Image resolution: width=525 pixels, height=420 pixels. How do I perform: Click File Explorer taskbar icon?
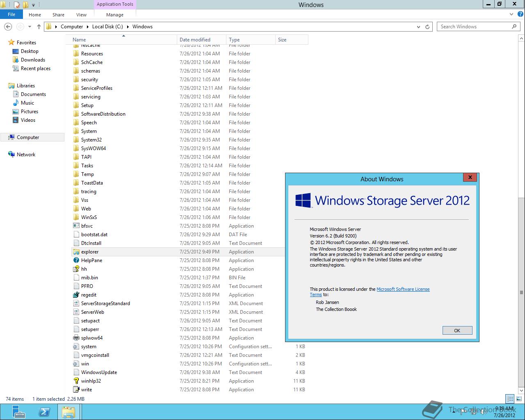coord(68,412)
